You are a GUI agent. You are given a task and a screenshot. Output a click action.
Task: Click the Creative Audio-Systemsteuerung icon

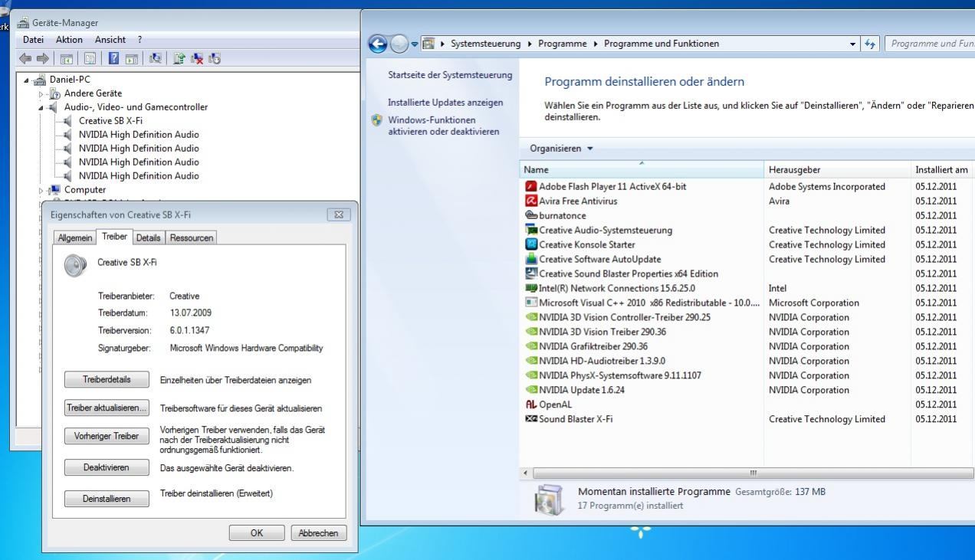[x=530, y=230]
